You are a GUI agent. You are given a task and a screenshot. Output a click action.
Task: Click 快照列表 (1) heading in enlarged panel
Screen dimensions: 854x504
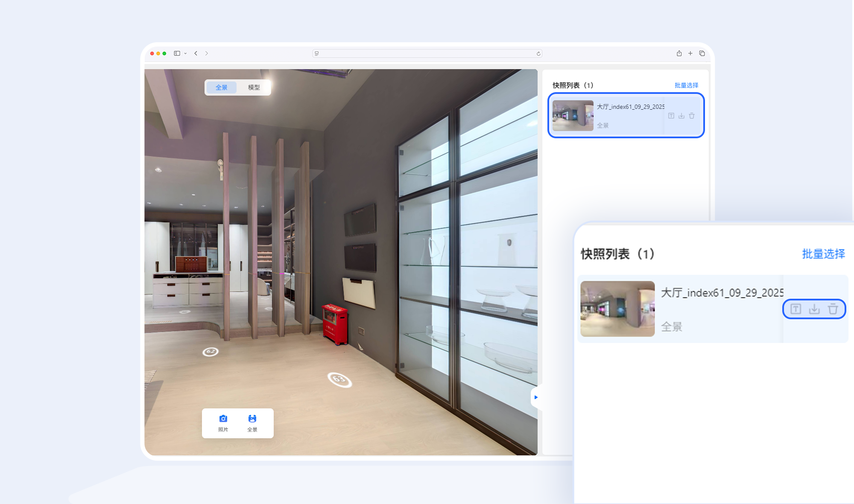click(618, 254)
